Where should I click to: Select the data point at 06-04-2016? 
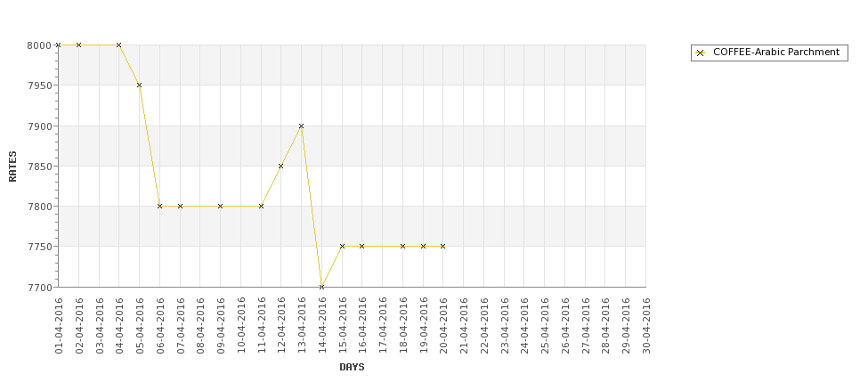[x=160, y=206]
